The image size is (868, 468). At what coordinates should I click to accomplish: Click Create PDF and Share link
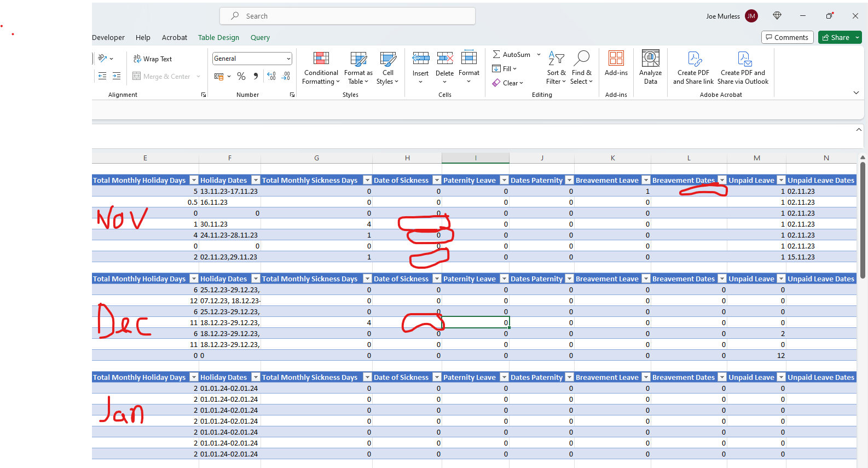pos(693,68)
